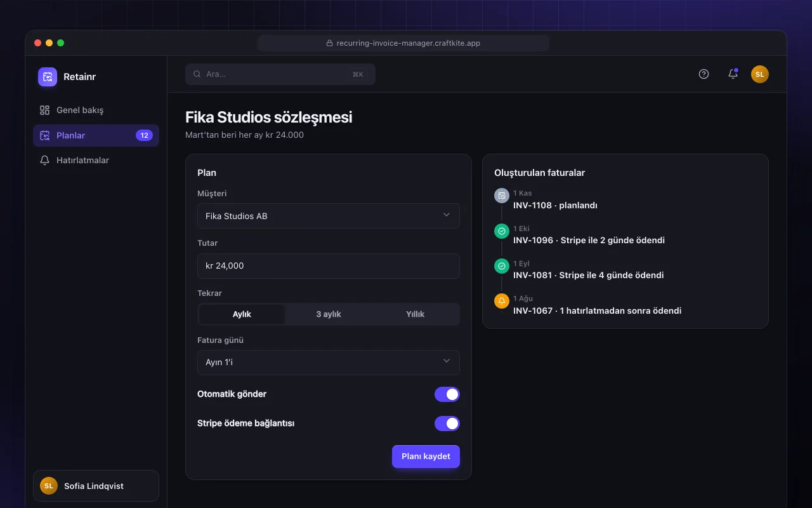The width and height of the screenshot is (812, 508).
Task: Click the Genel bakış grid icon
Action: tap(44, 110)
